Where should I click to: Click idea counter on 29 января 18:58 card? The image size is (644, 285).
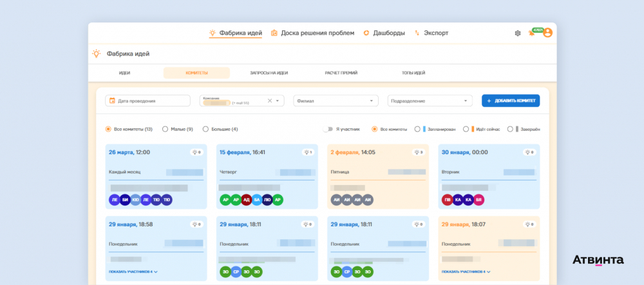click(196, 224)
